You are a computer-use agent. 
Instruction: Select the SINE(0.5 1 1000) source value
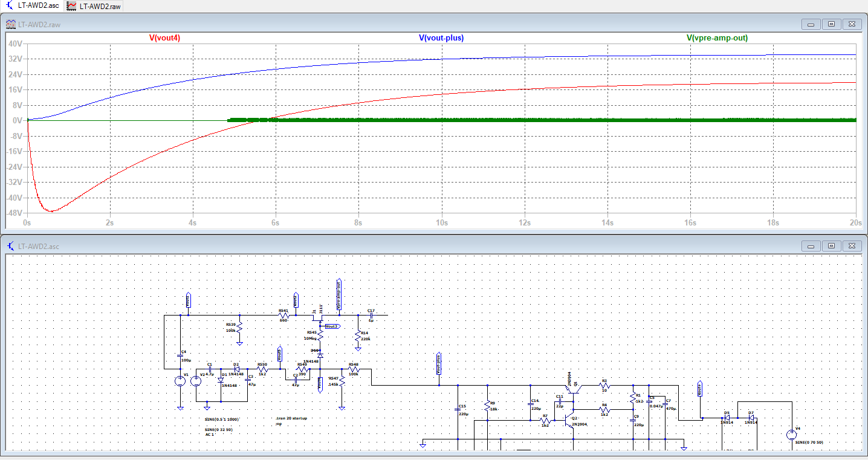coord(222,419)
